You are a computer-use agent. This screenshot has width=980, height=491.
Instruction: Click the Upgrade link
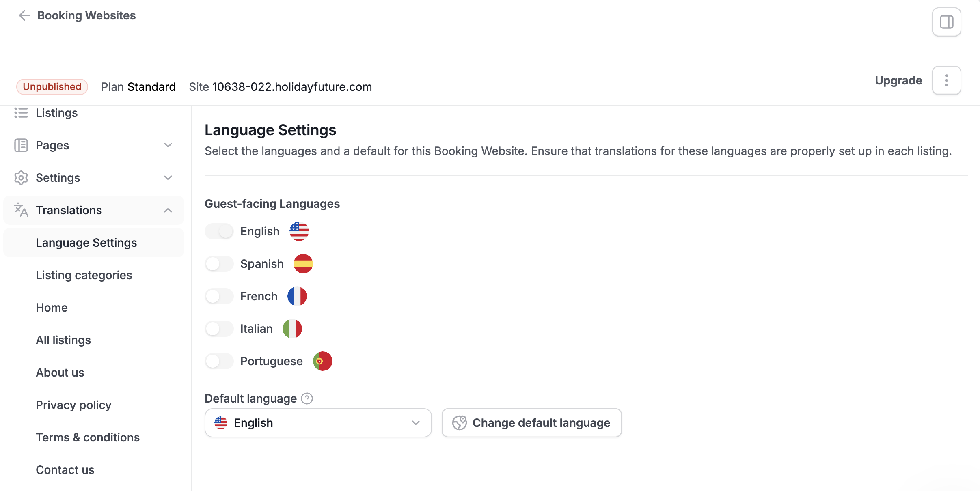(x=898, y=80)
